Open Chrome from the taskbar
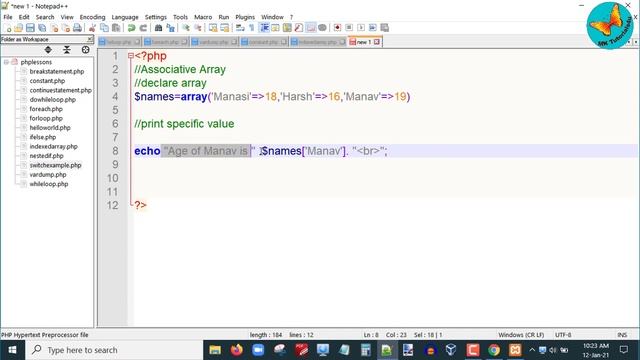 click(494, 350)
